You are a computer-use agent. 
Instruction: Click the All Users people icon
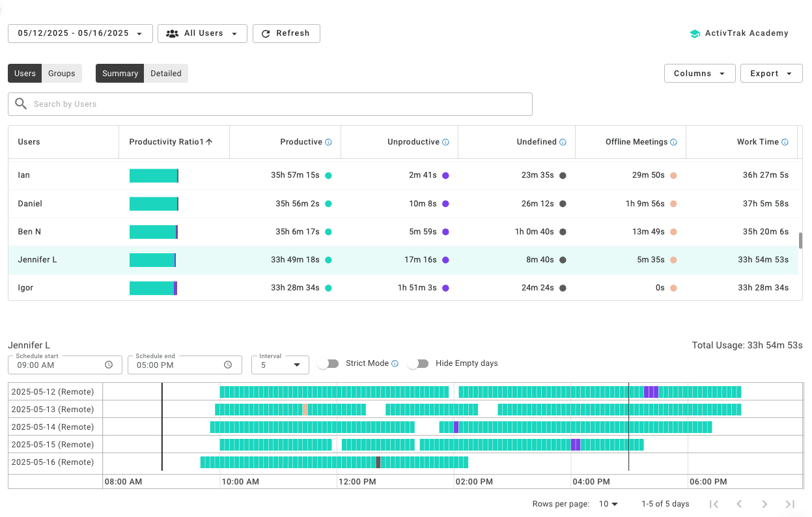[x=172, y=33]
